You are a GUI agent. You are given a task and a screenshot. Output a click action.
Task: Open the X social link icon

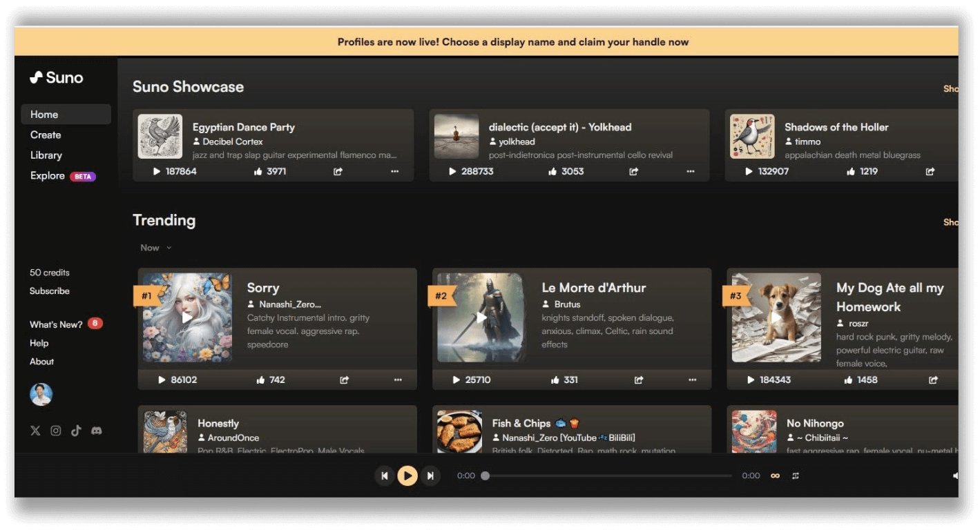coord(35,431)
